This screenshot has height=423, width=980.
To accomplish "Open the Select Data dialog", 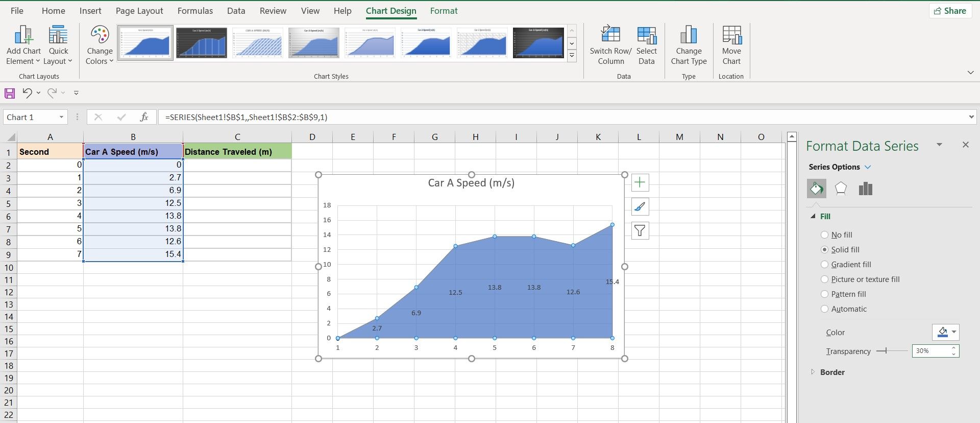I will click(x=646, y=45).
